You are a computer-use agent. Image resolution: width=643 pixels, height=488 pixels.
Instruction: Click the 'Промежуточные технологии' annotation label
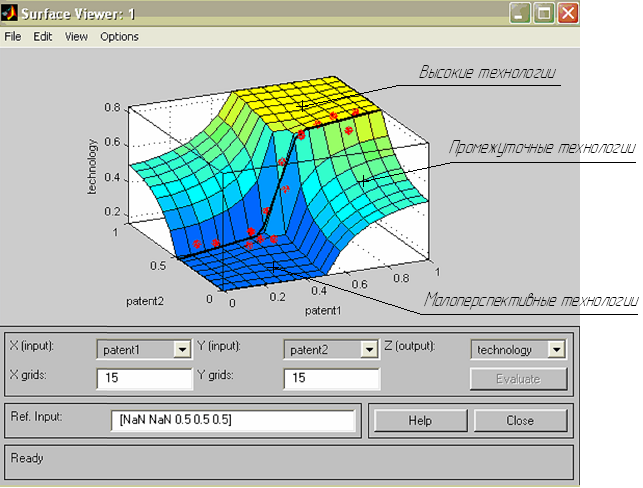(542, 148)
